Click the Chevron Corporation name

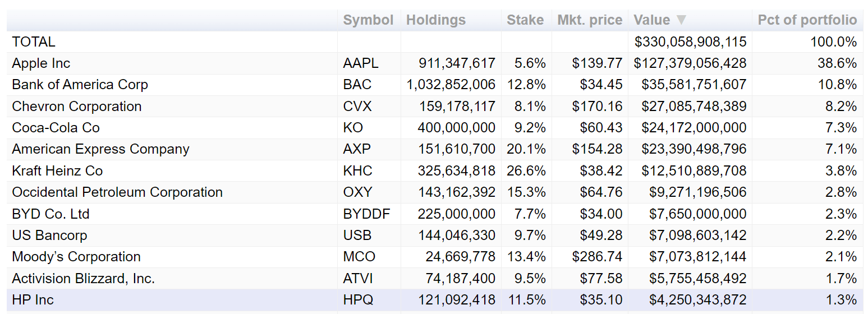point(76,107)
